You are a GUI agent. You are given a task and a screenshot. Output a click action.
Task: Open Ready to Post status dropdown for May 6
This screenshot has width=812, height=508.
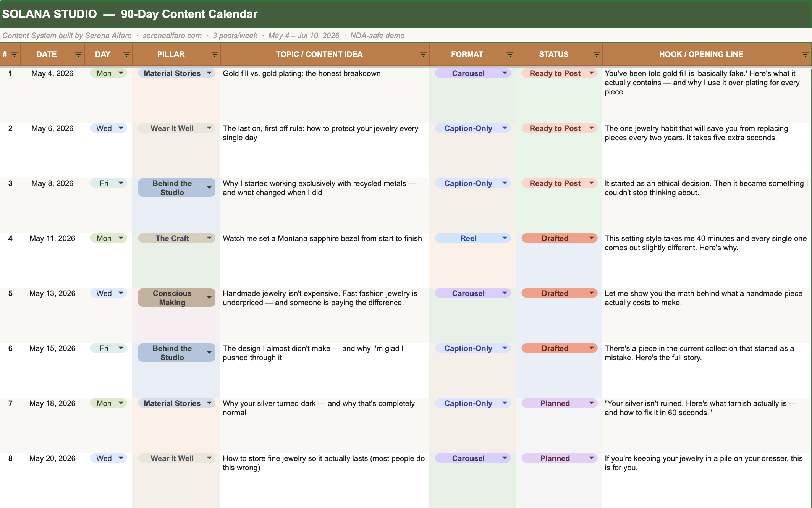[592, 128]
